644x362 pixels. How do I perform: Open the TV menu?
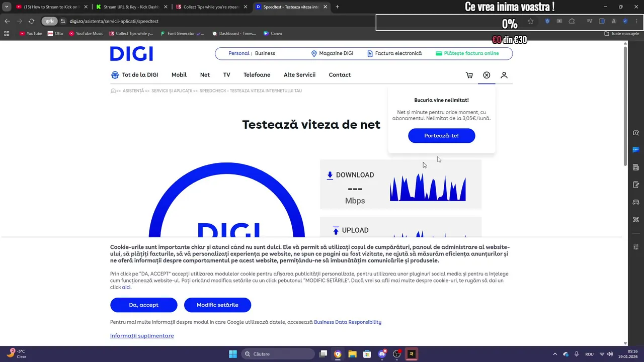(227, 75)
